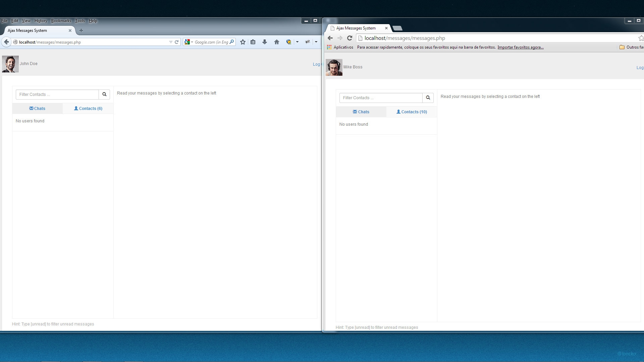Viewport: 644px width, 362px height.
Task: Click John Doe profile avatar icon
Action: click(10, 63)
